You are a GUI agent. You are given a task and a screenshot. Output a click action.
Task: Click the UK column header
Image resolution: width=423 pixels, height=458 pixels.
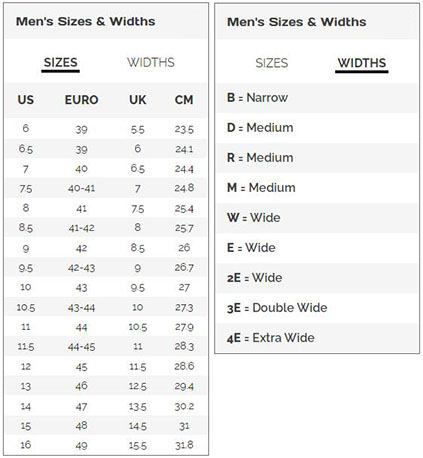[138, 100]
